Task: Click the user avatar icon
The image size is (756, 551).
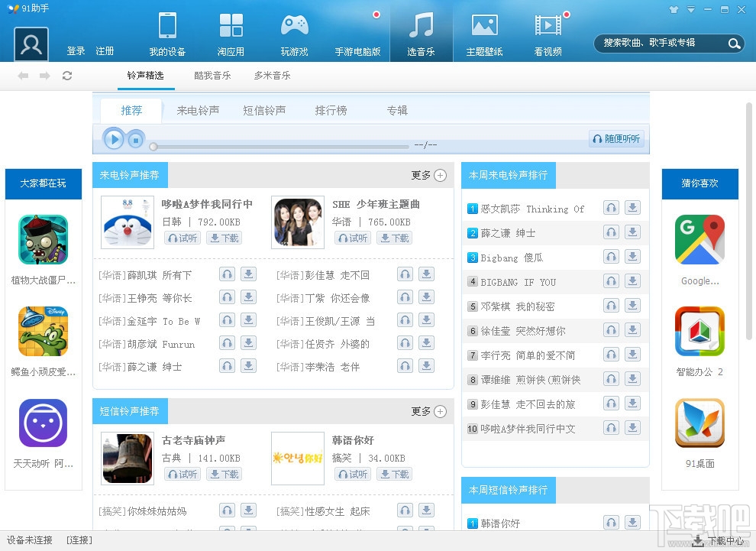Action: coord(31,44)
